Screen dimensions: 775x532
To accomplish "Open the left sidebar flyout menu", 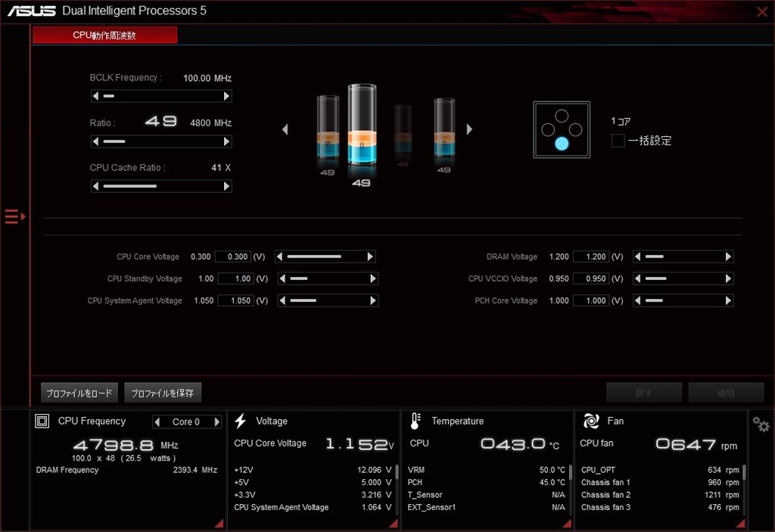I will tap(13, 216).
